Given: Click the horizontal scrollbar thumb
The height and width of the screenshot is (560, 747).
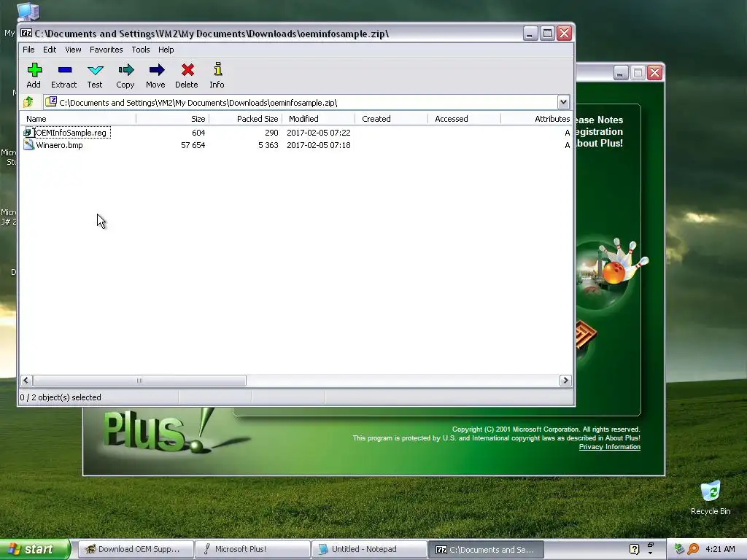Looking at the screenshot, I should pyautogui.click(x=139, y=381).
